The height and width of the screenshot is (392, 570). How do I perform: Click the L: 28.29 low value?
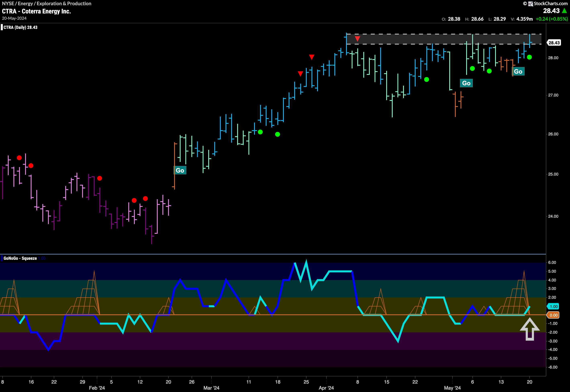tap(497, 19)
